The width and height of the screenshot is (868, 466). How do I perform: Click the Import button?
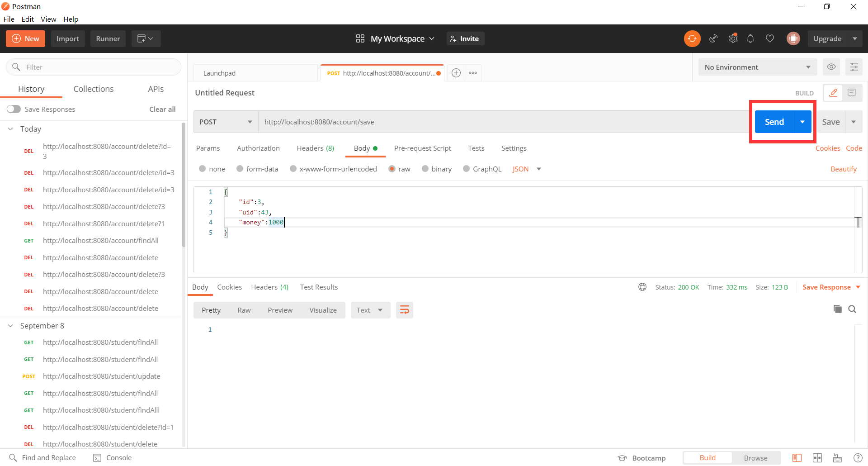(68, 39)
